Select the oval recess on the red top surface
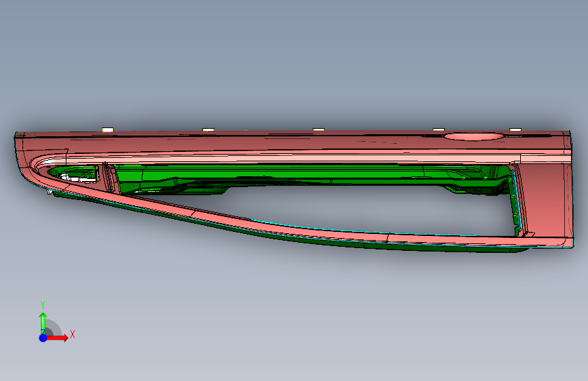 (474, 136)
